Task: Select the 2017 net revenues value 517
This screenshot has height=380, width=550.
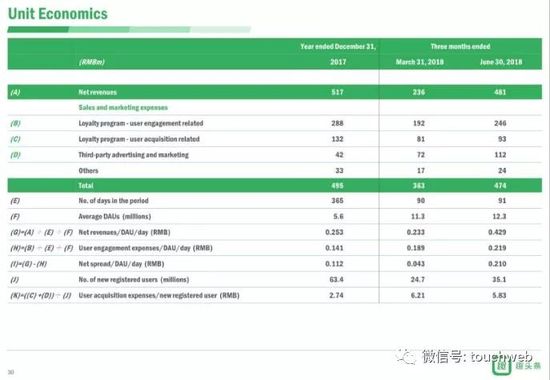Action: (337, 92)
